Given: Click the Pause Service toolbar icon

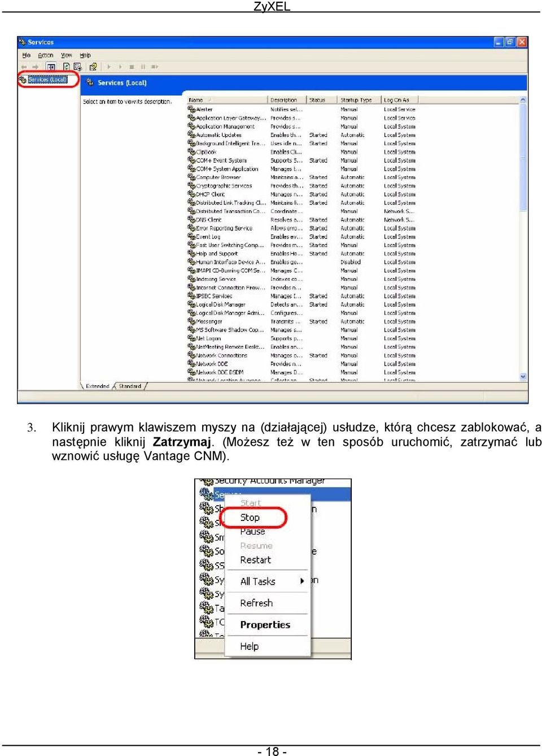Looking at the screenshot, I should coord(143,67).
